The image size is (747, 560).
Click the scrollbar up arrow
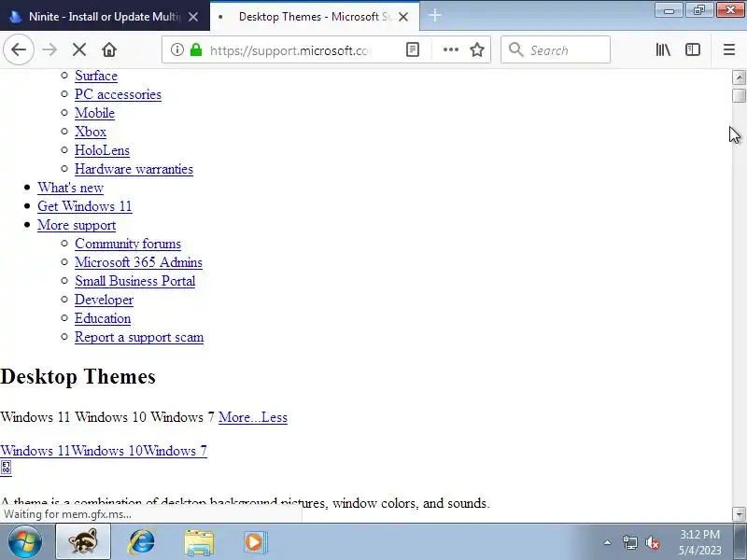[x=739, y=77]
